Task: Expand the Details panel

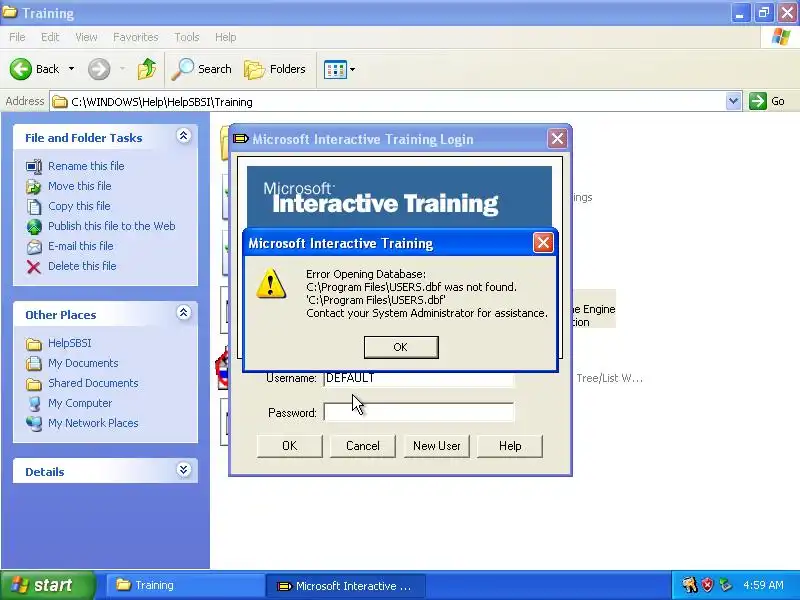Action: (x=184, y=470)
